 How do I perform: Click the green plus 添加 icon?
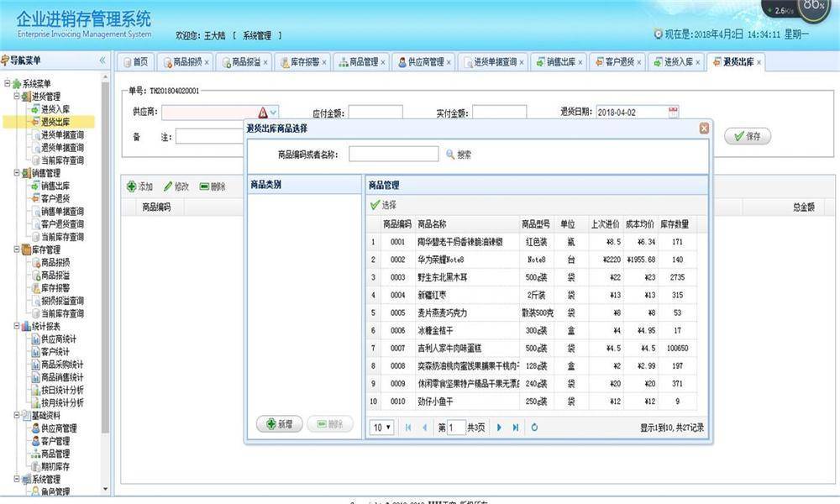click(x=133, y=186)
